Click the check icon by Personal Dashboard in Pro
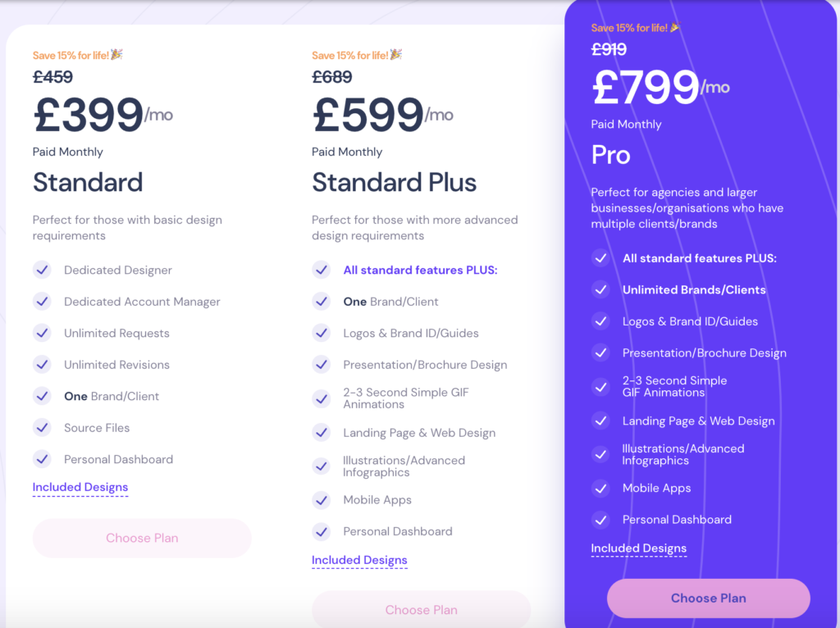The width and height of the screenshot is (840, 628). coord(600,519)
